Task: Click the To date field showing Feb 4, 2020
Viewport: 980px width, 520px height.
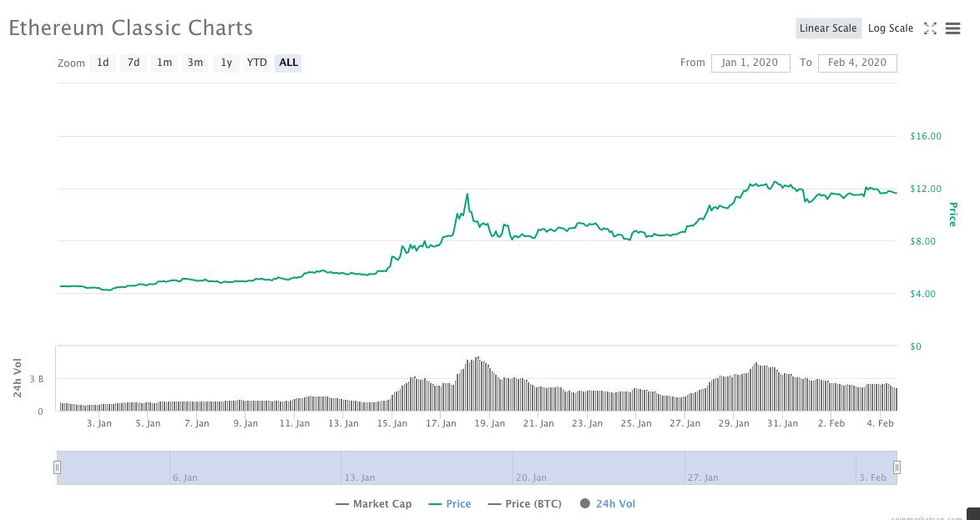Action: click(857, 62)
